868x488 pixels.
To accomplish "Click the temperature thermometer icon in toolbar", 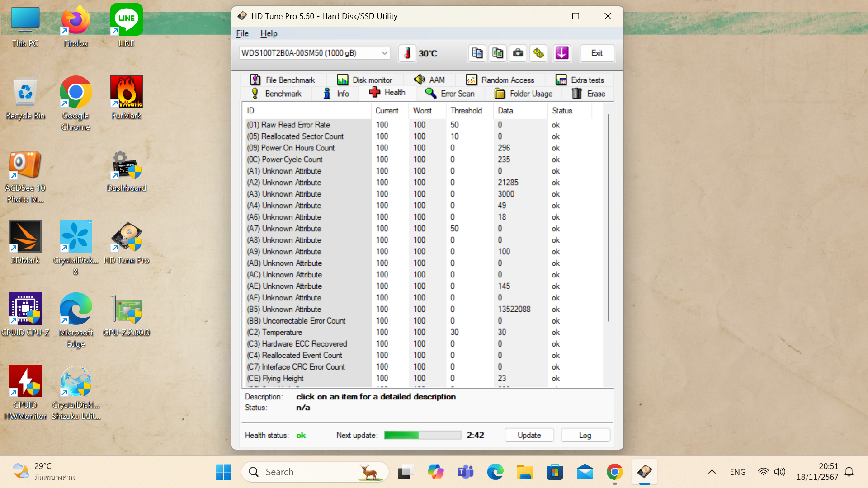I will 407,53.
